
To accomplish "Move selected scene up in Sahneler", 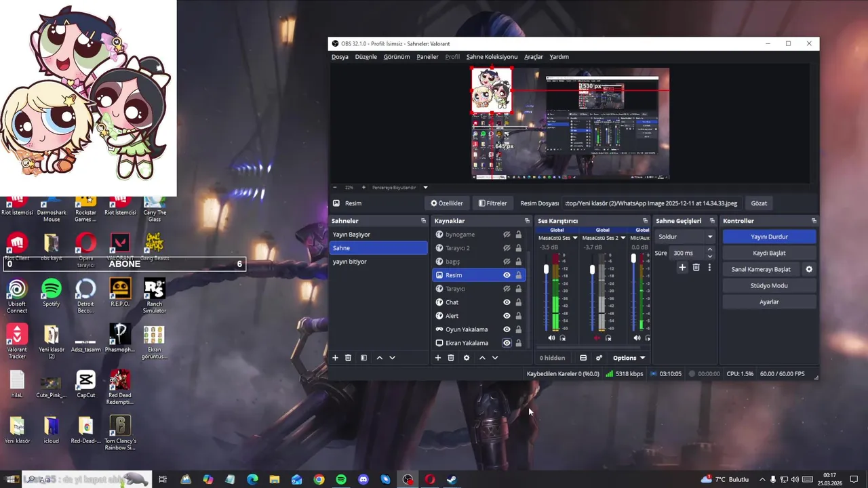I will tap(379, 358).
